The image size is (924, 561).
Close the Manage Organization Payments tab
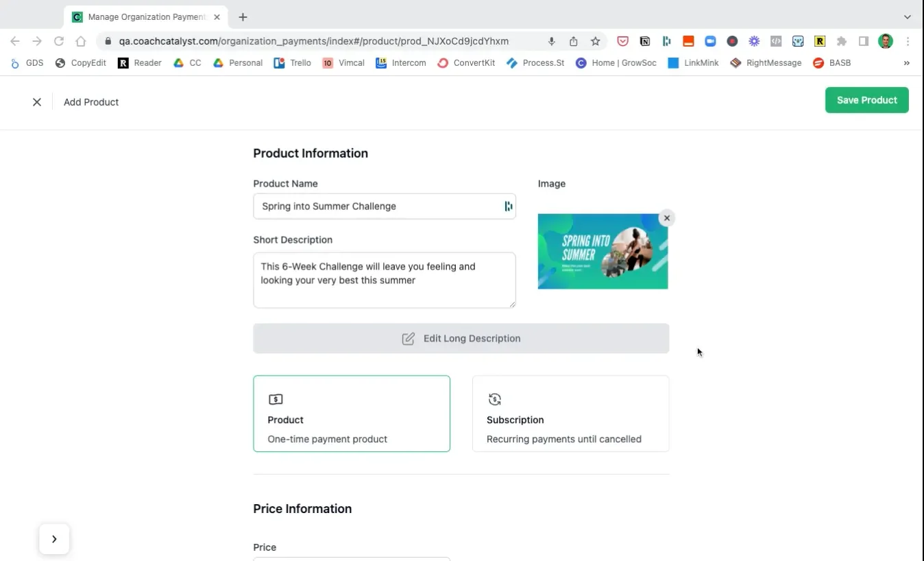[x=217, y=17]
